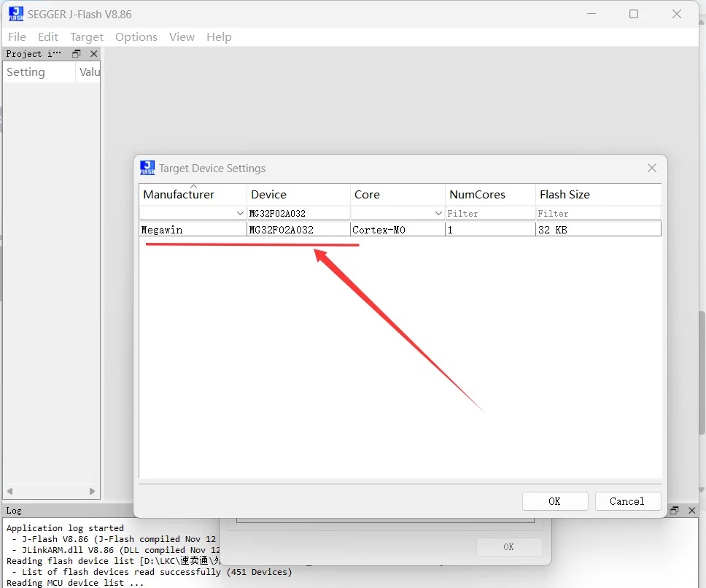Image resolution: width=706 pixels, height=588 pixels.
Task: Click the dimmed OK button in background dialog
Action: (x=509, y=546)
